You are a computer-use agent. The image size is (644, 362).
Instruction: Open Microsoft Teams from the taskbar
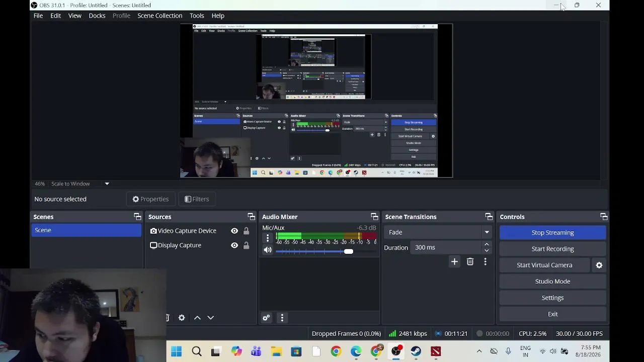coord(256,351)
